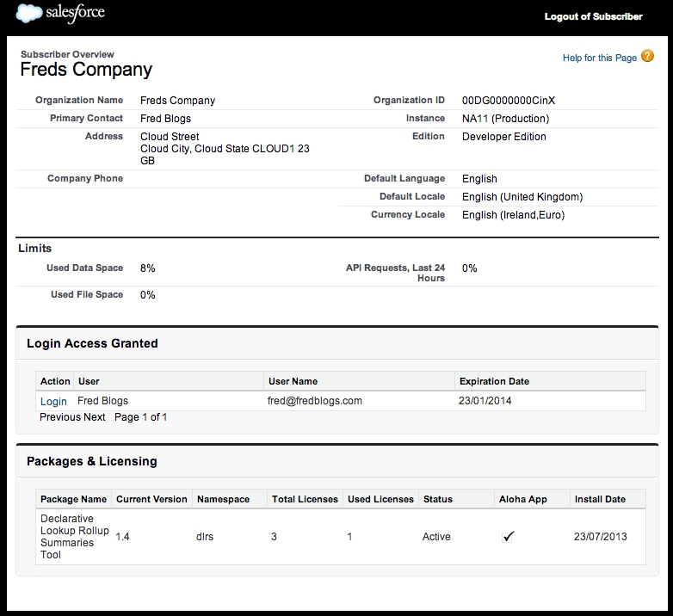Click English (United Kingdom) default locale

tap(522, 197)
